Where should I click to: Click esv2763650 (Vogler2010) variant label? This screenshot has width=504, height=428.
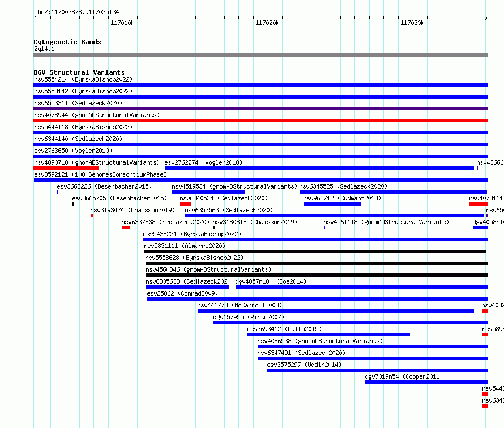[x=73, y=151]
